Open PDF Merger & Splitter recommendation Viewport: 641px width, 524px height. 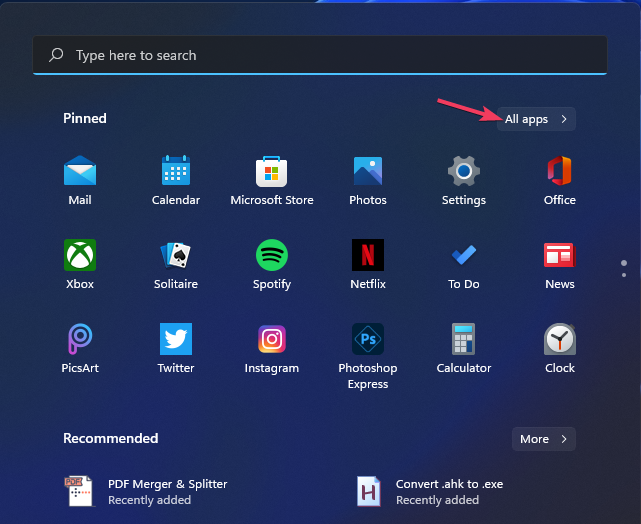coord(146,492)
